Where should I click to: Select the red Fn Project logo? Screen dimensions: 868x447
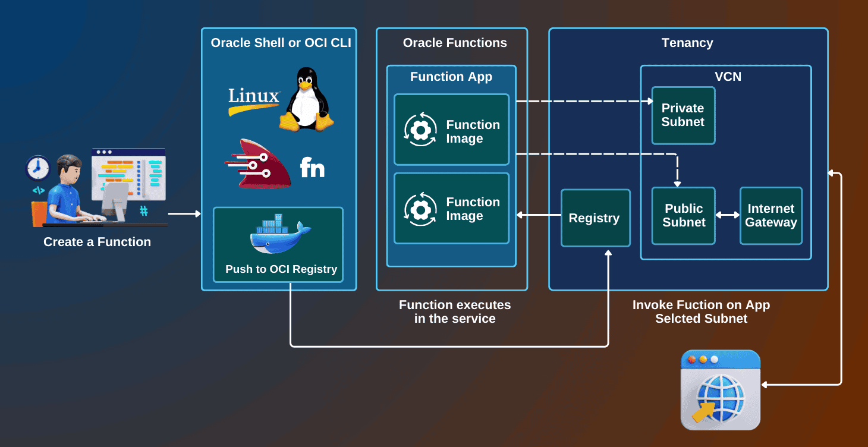pos(258,165)
